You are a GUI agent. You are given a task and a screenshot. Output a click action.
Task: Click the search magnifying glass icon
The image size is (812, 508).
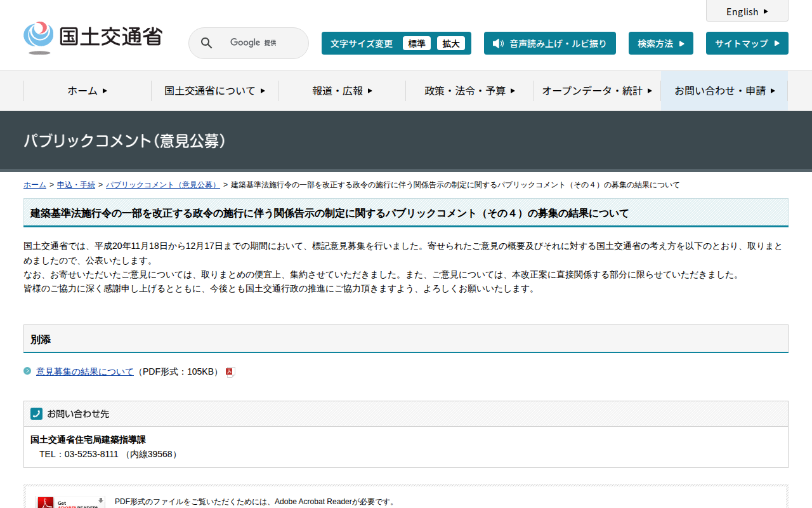(x=206, y=43)
